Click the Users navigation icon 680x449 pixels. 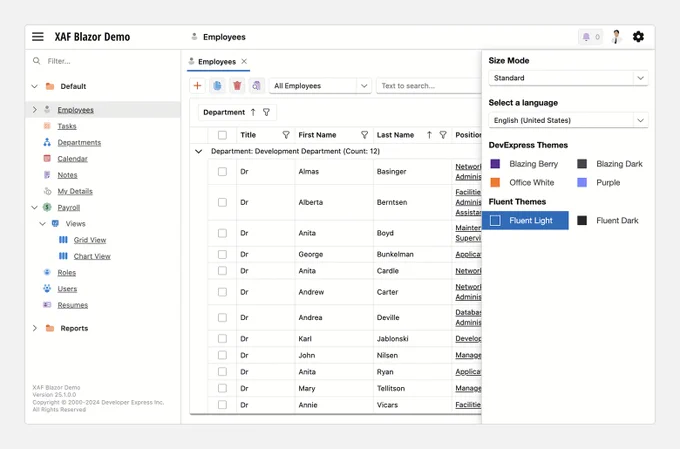coord(47,288)
